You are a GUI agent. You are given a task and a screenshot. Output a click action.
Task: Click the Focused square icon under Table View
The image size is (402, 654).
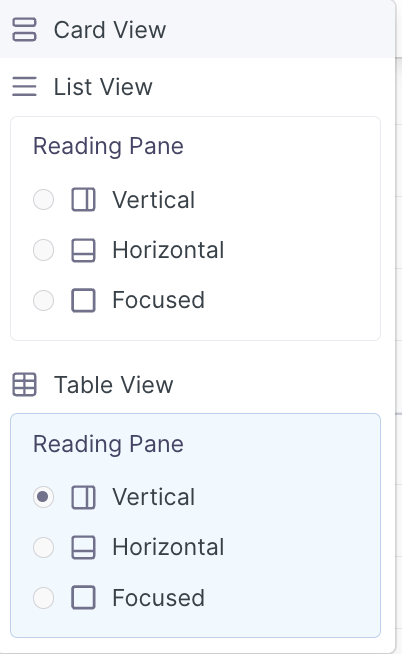83,598
